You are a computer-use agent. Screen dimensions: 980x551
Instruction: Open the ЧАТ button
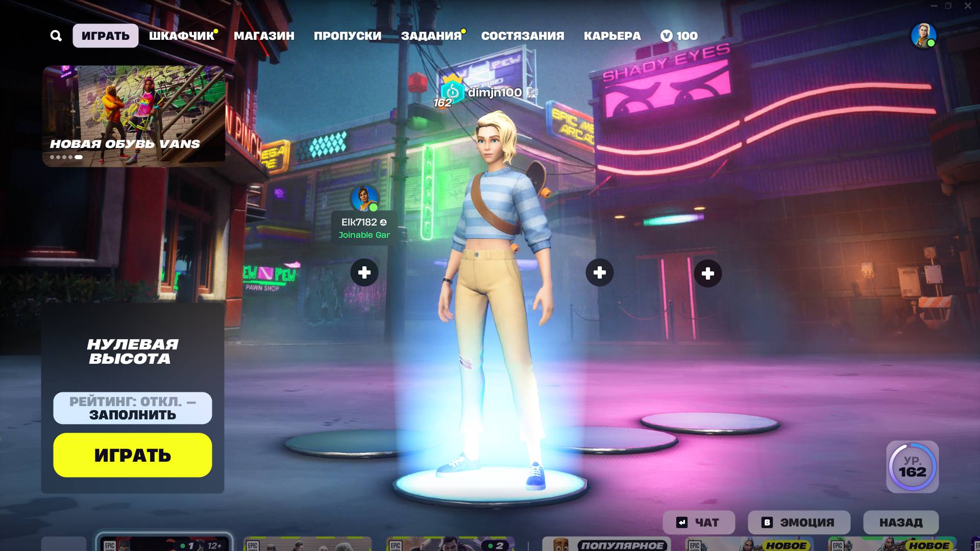[x=698, y=522]
